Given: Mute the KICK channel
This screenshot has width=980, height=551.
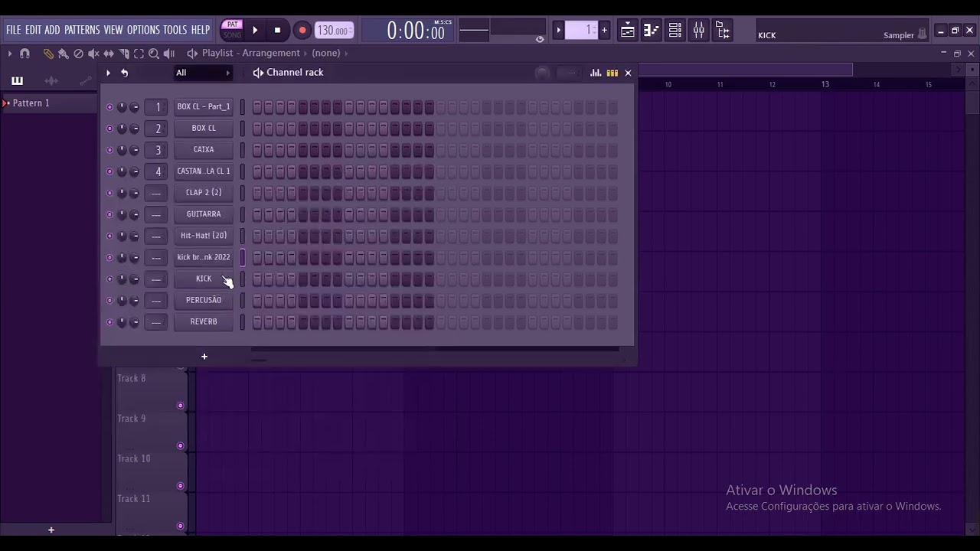Looking at the screenshot, I should [109, 279].
